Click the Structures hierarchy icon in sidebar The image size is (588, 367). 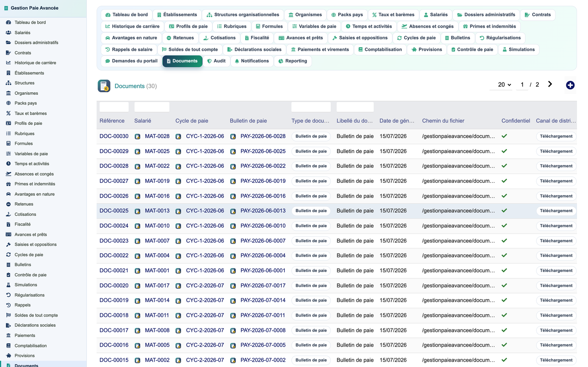point(9,83)
